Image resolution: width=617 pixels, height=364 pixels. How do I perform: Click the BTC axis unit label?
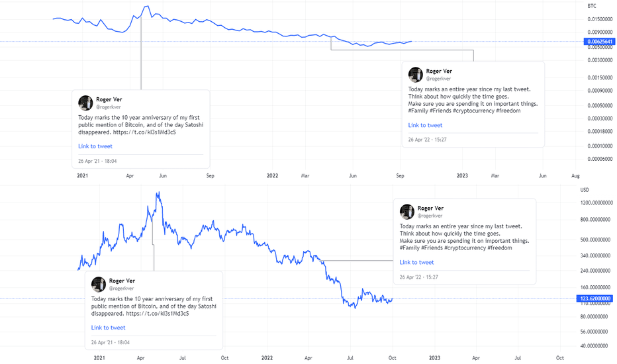tap(592, 6)
